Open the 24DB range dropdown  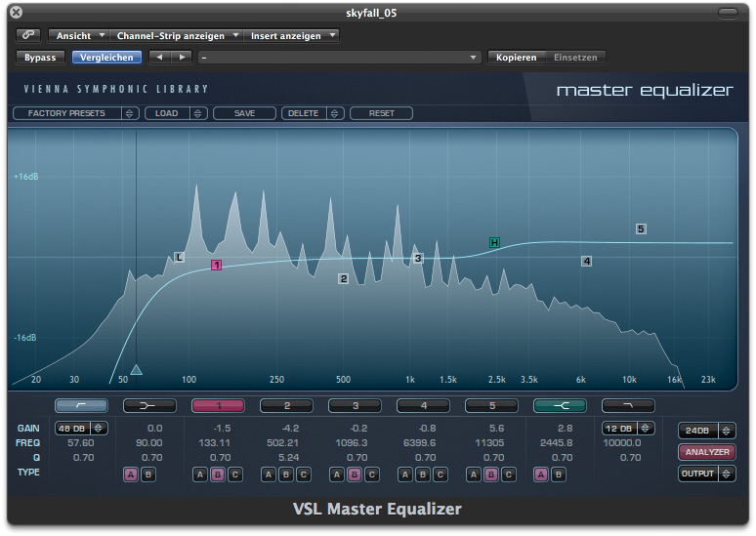(707, 431)
